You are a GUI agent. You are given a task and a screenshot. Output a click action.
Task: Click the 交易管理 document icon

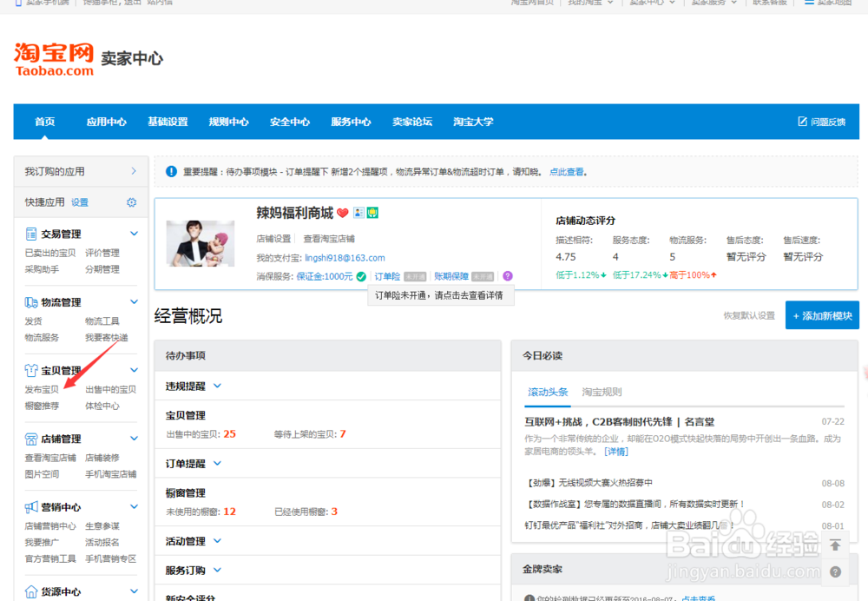pos(31,234)
